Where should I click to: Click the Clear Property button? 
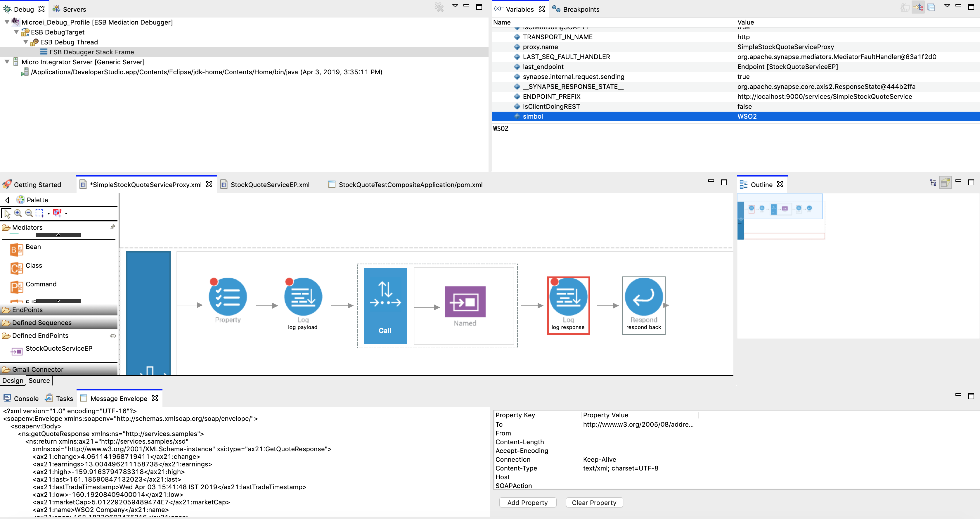594,503
